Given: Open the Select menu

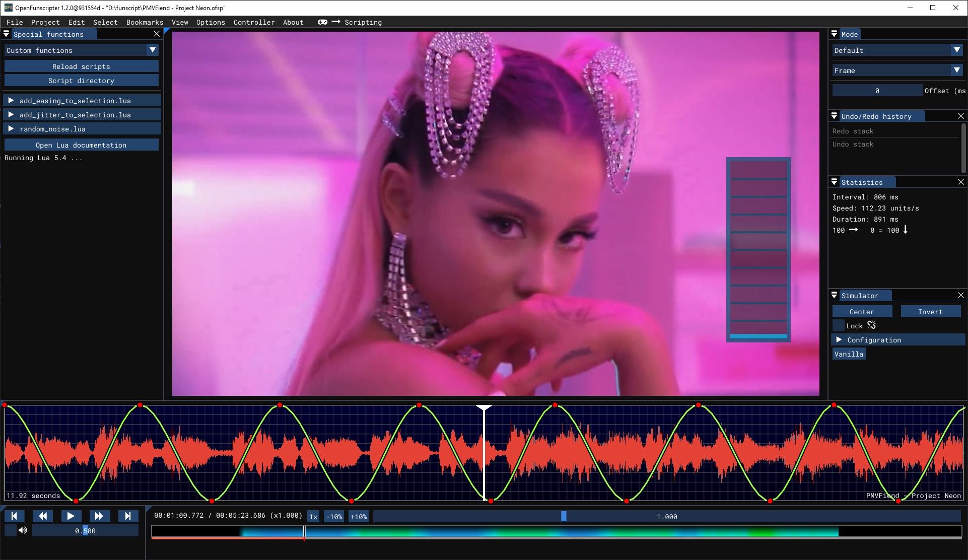Looking at the screenshot, I should (x=105, y=22).
